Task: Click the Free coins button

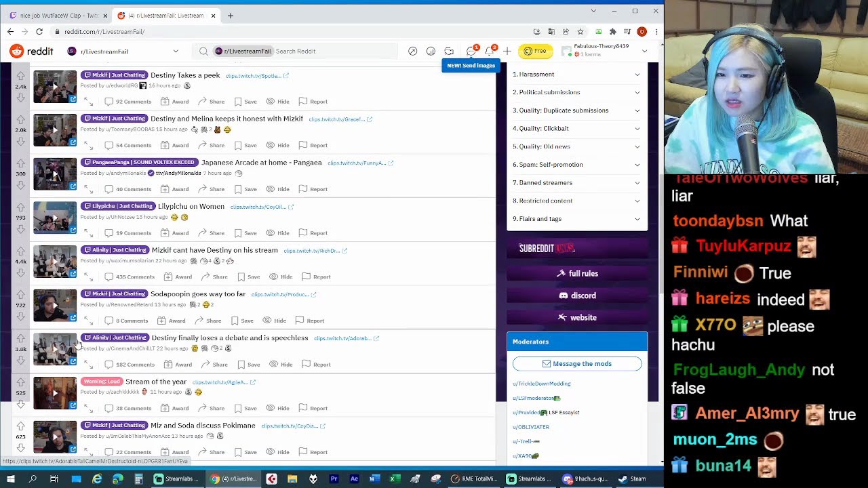Action: pos(536,51)
